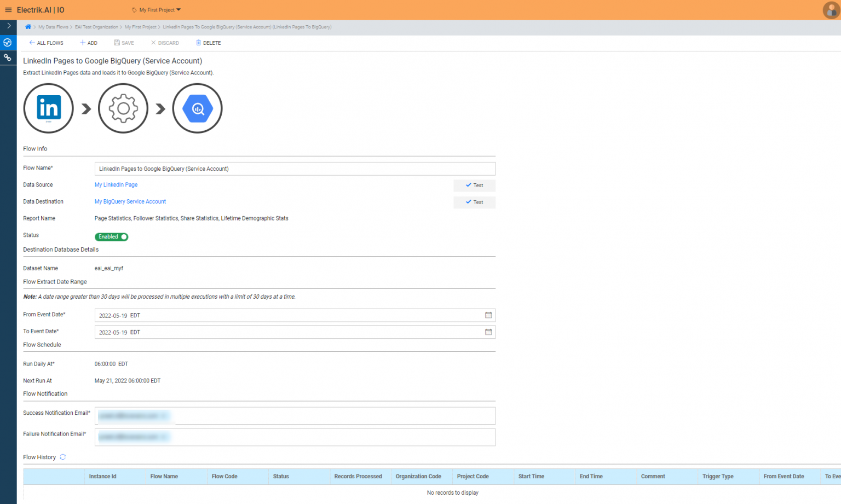841x504 pixels.
Task: Click the Google BigQuery icon in the flow diagram
Action: (x=197, y=108)
